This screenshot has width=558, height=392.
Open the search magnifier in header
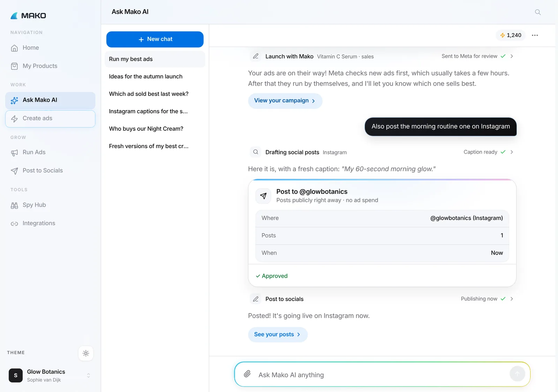538,12
